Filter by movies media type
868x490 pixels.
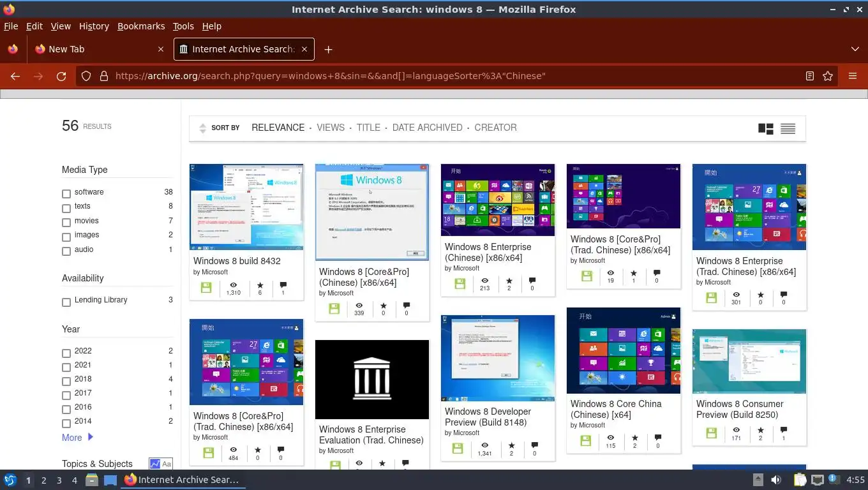66,222
